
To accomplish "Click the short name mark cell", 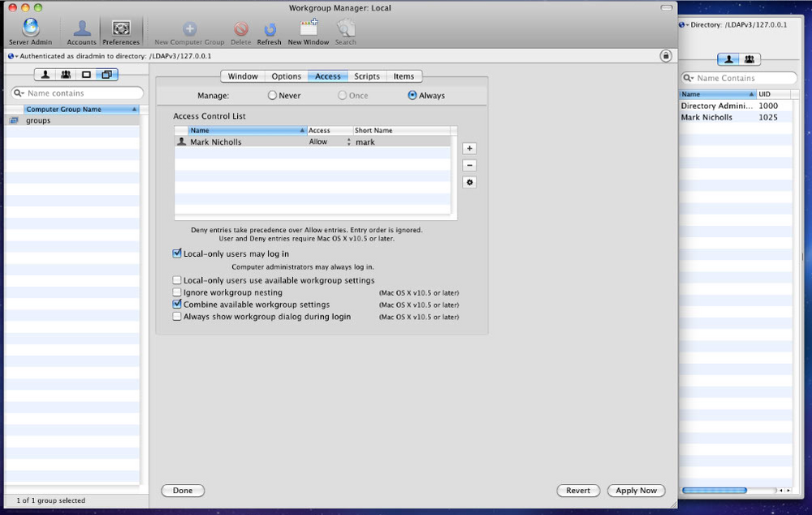I will pos(365,142).
